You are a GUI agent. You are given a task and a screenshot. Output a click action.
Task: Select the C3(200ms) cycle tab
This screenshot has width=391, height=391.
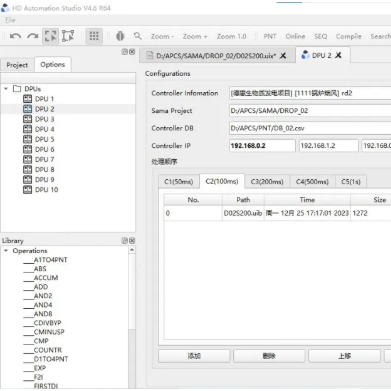(x=267, y=182)
